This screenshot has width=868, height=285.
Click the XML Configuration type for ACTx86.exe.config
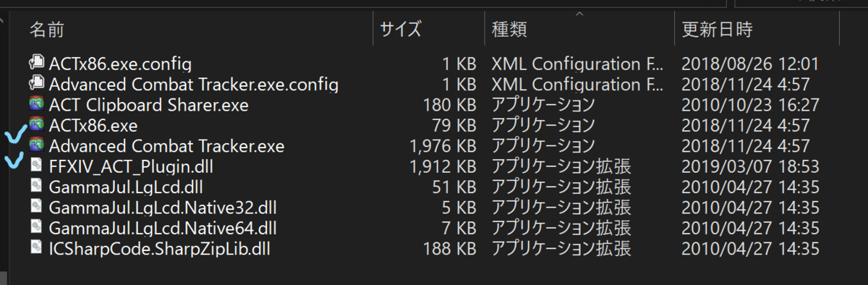tap(577, 63)
